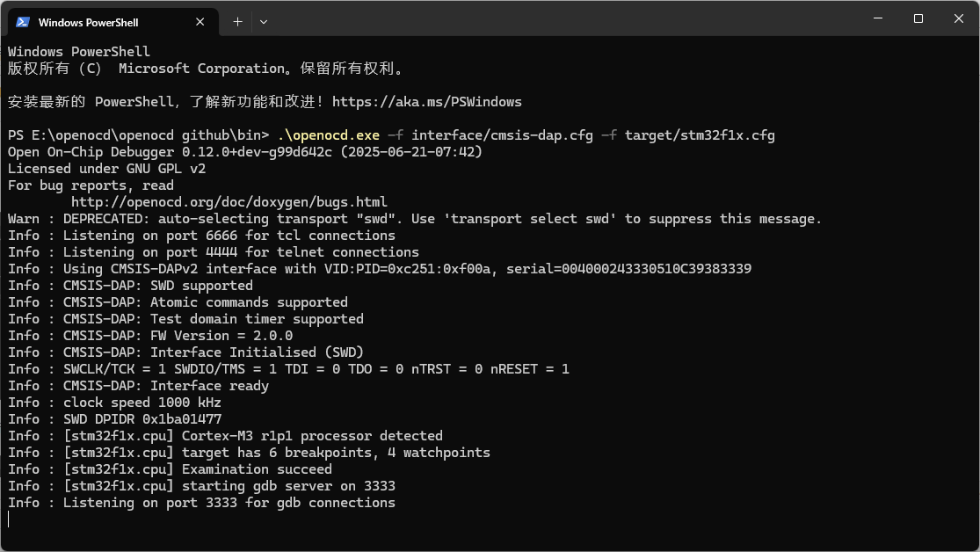
Task: Open a new tab with plus button
Action: 237,22
